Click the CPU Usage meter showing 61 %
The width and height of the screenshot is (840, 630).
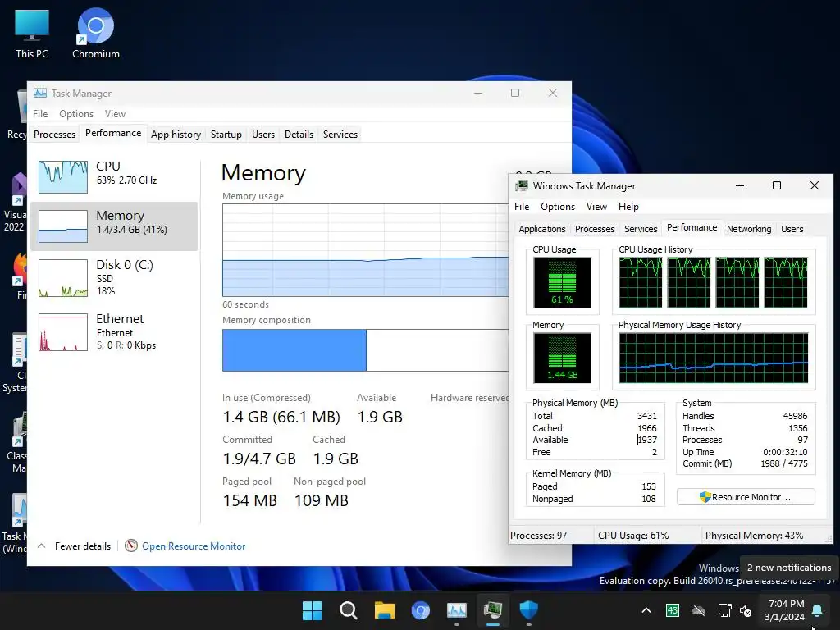[562, 282]
